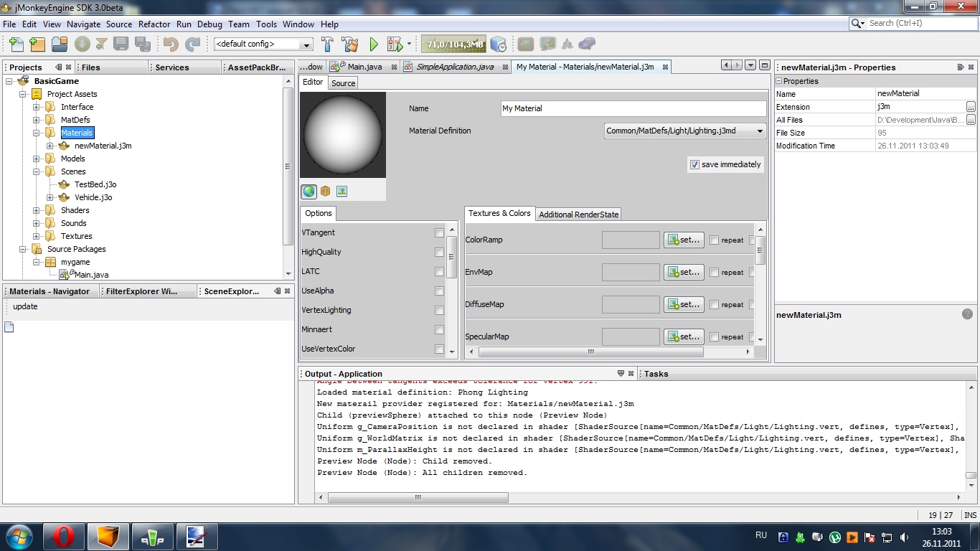Check the UseAlpha option
The width and height of the screenshot is (980, 551).
[x=439, y=291]
